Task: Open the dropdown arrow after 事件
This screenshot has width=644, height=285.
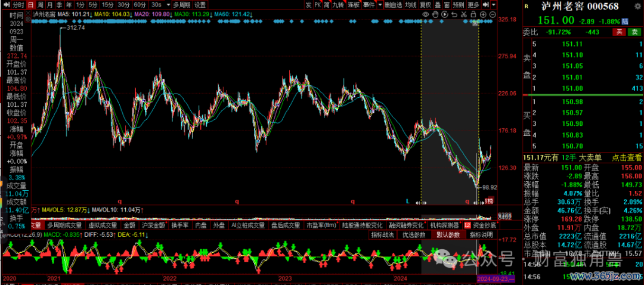Action: coord(380,5)
